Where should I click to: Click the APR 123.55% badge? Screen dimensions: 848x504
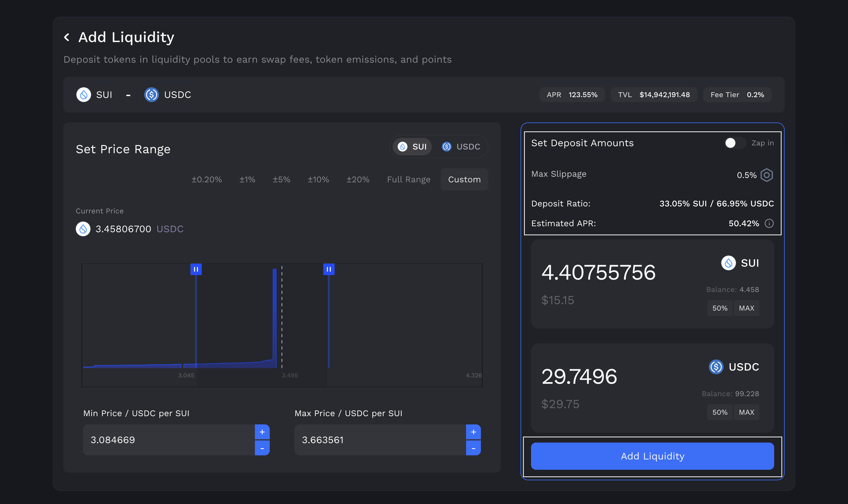572,95
